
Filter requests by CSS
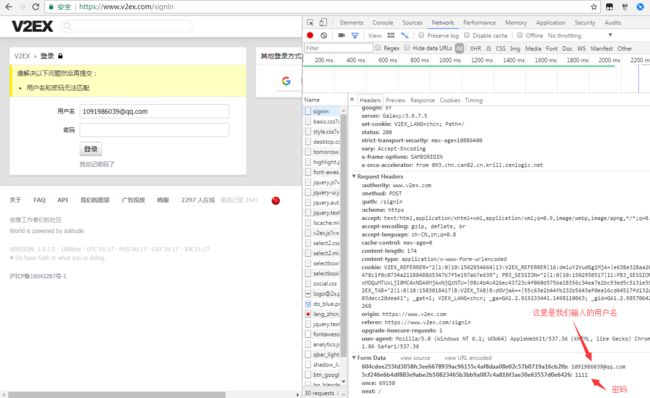pos(500,49)
